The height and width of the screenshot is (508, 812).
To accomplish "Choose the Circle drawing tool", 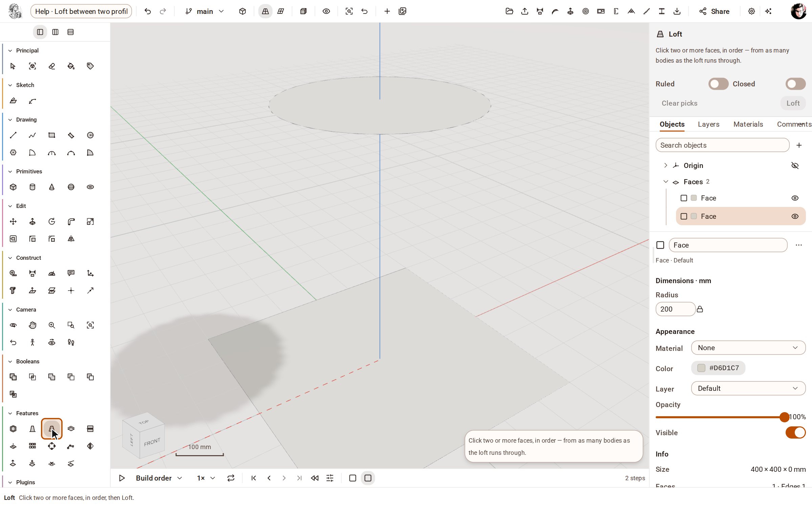I will (90, 135).
